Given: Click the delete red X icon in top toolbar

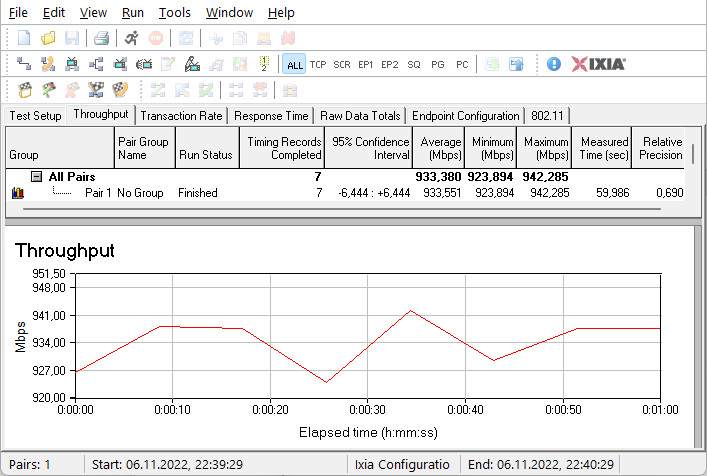Looking at the screenshot, I should [288, 38].
